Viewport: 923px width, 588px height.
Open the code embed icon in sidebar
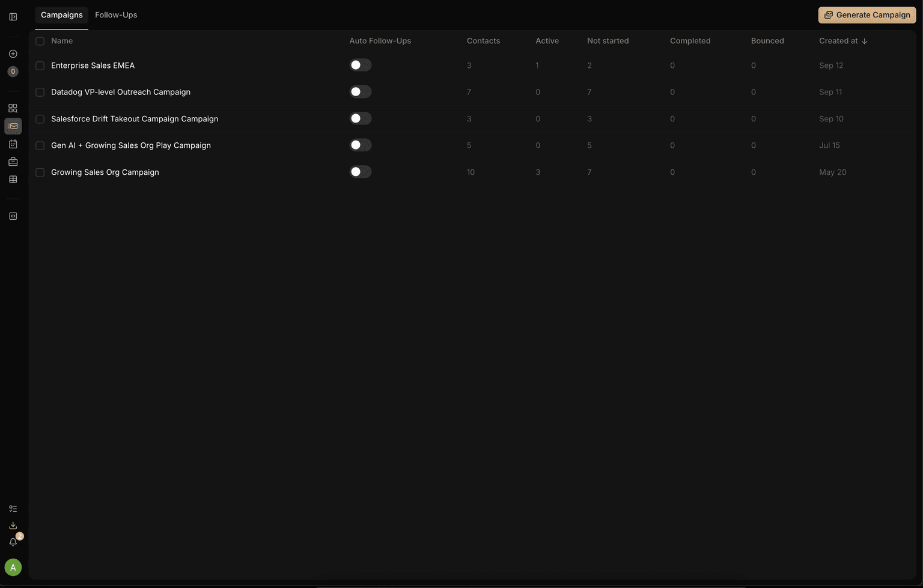tap(13, 216)
